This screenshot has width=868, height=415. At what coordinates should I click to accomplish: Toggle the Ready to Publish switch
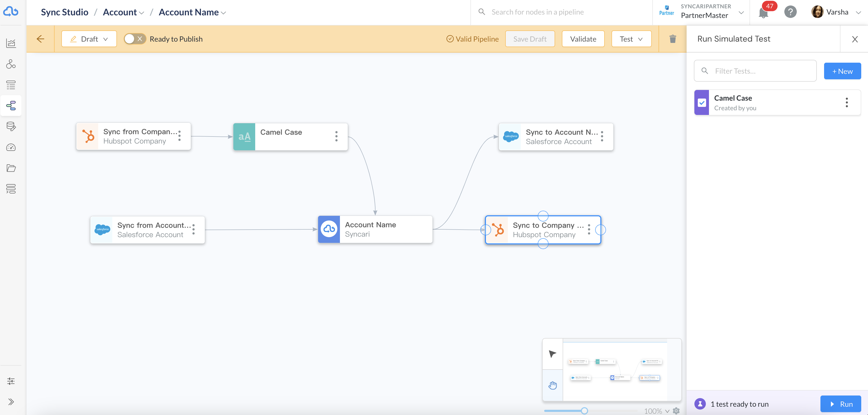(135, 39)
